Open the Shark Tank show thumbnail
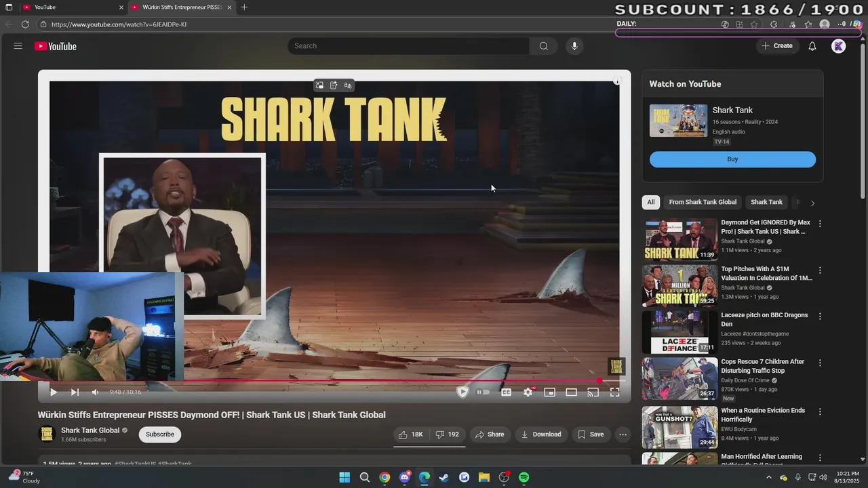The width and height of the screenshot is (868, 488). coord(678,121)
